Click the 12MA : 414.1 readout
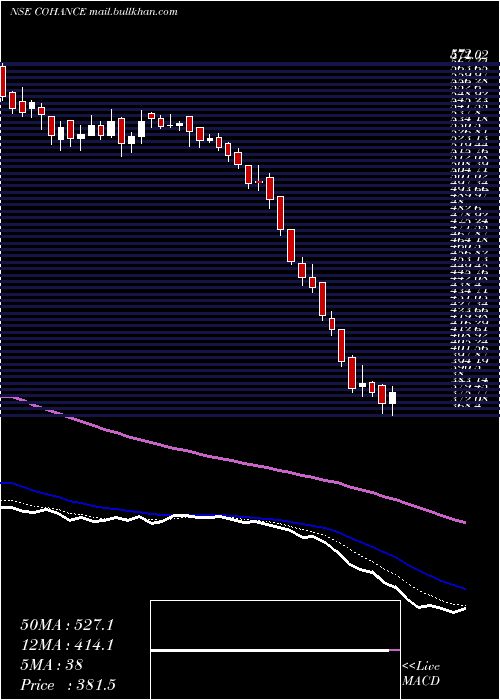500x700 pixels. coord(67,645)
